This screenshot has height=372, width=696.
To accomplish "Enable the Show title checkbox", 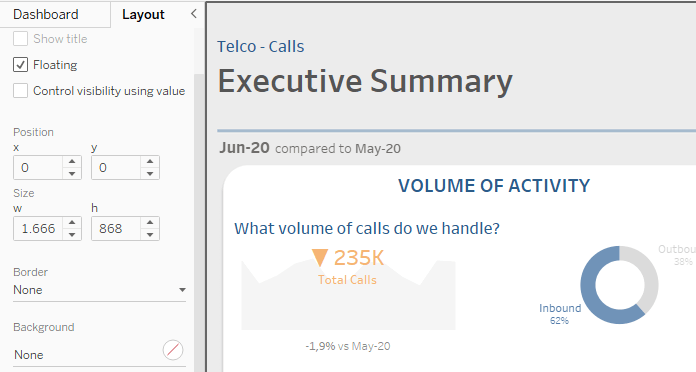I will (x=20, y=39).
